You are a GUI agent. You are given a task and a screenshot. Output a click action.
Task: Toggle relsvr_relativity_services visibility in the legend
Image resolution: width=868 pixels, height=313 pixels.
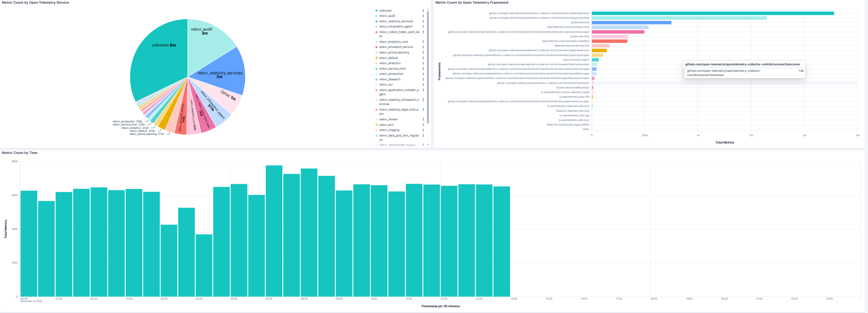click(x=396, y=21)
